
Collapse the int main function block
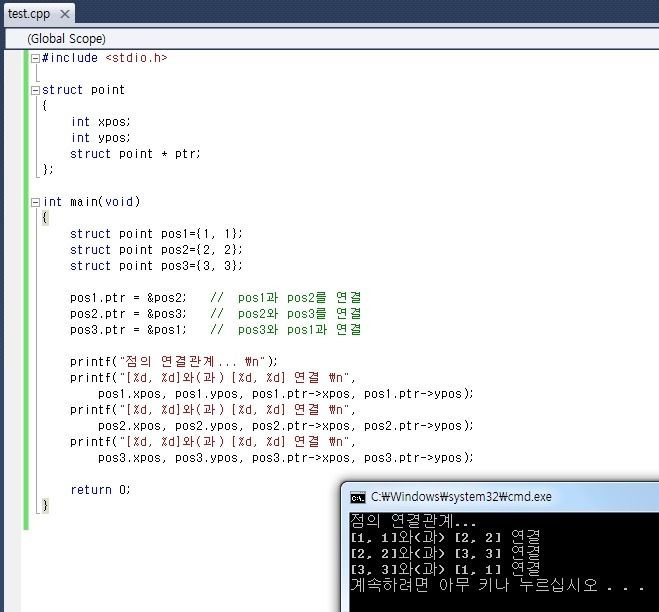[x=35, y=202]
